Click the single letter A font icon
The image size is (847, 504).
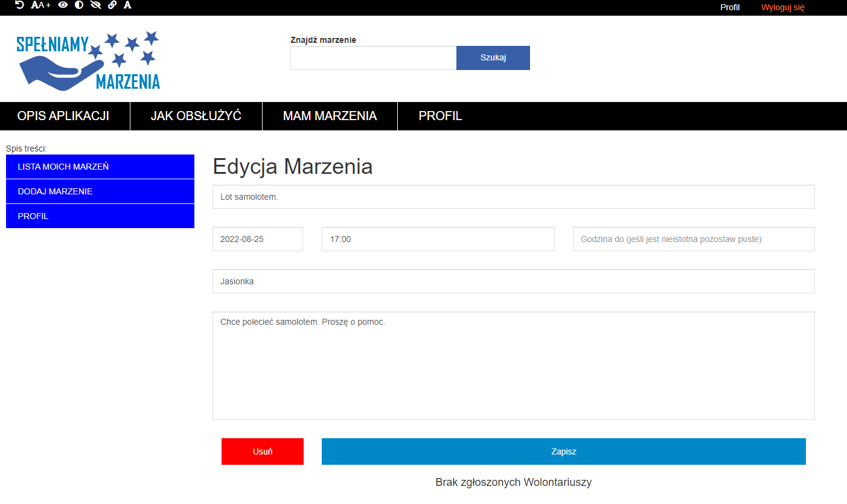(127, 5)
